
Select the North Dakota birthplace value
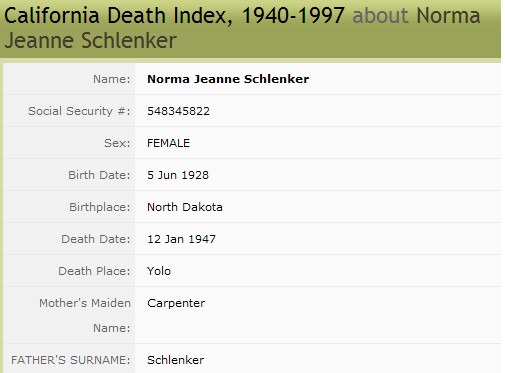pos(185,207)
